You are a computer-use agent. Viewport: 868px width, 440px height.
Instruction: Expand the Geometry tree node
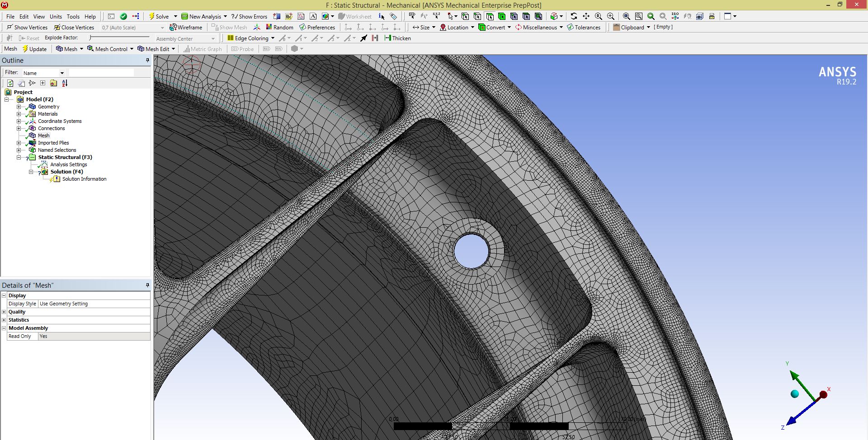pyautogui.click(x=19, y=107)
